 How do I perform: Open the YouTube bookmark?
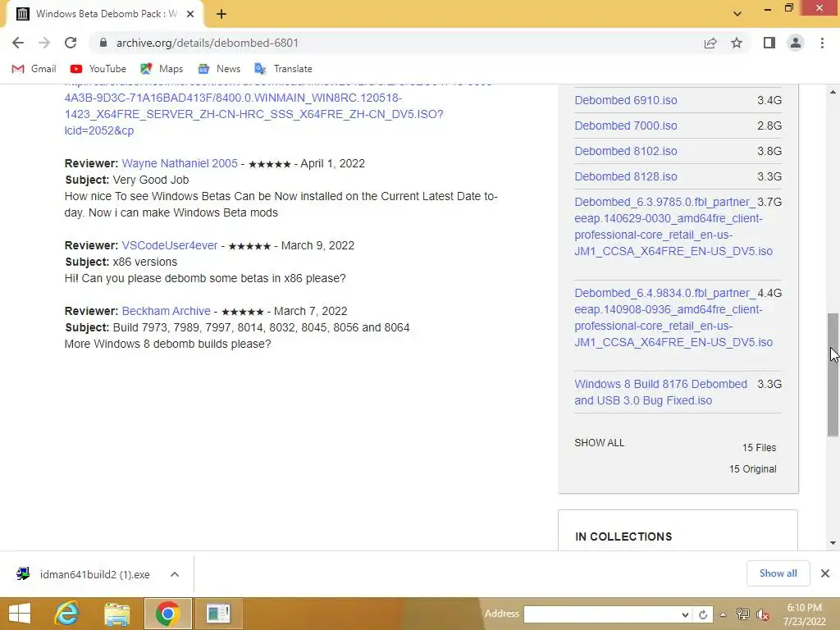tap(98, 69)
